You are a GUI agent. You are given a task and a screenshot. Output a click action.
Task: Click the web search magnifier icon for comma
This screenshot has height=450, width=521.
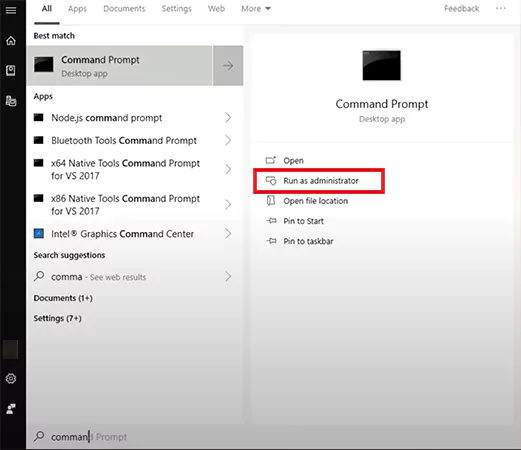[39, 276]
